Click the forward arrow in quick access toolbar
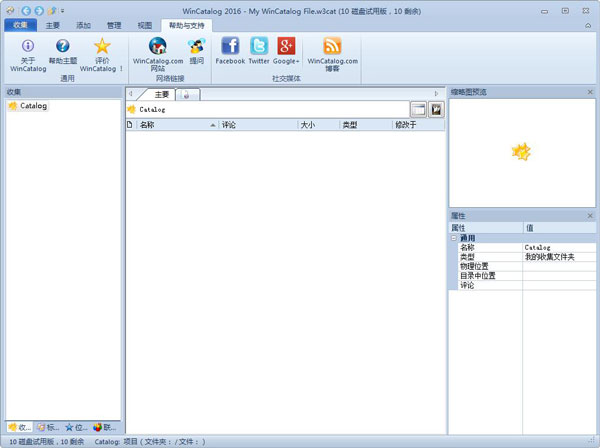 tap(39, 11)
